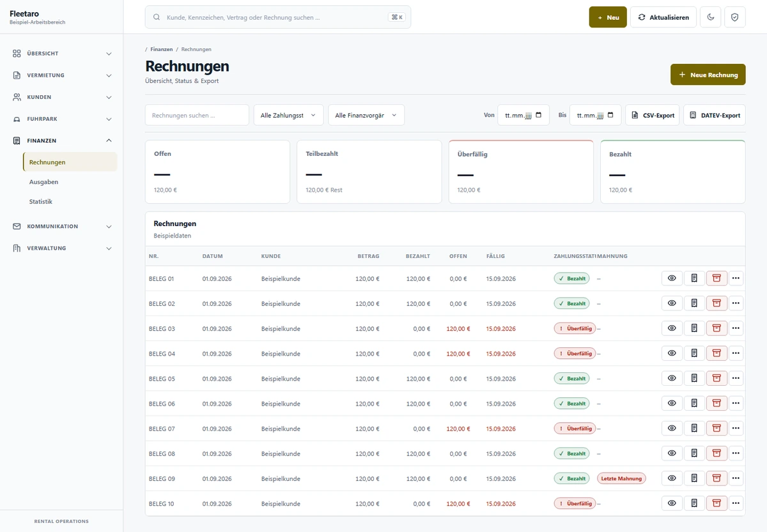Archive invoice BELEG 10
This screenshot has width=767, height=532.
pyautogui.click(x=717, y=503)
